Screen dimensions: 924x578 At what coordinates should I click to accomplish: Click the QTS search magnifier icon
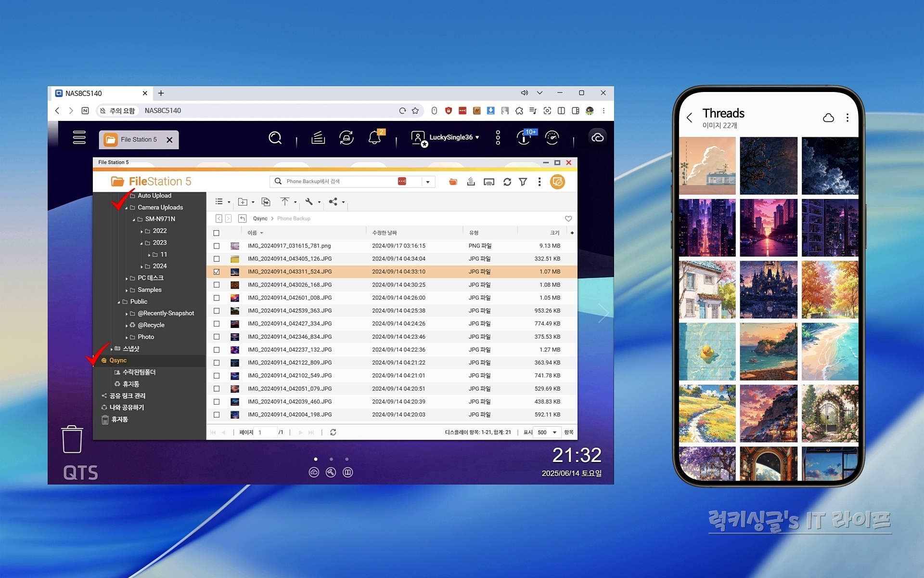(x=275, y=138)
